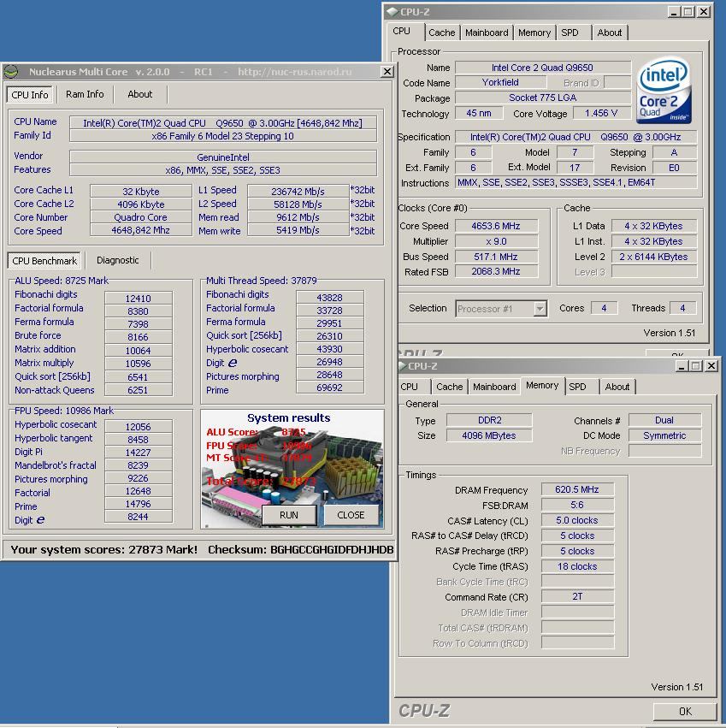Click the Core Cache L1 value 32 Kbyte

point(140,192)
